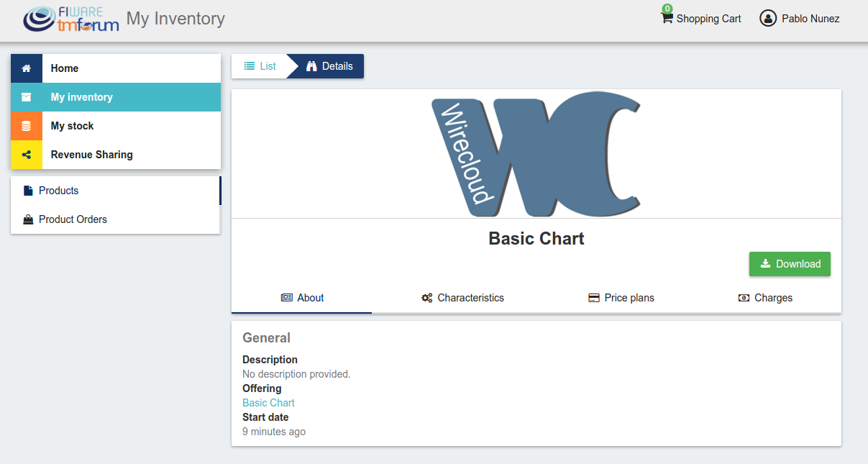
Task: Open the Basic Chart offering link
Action: [268, 403]
